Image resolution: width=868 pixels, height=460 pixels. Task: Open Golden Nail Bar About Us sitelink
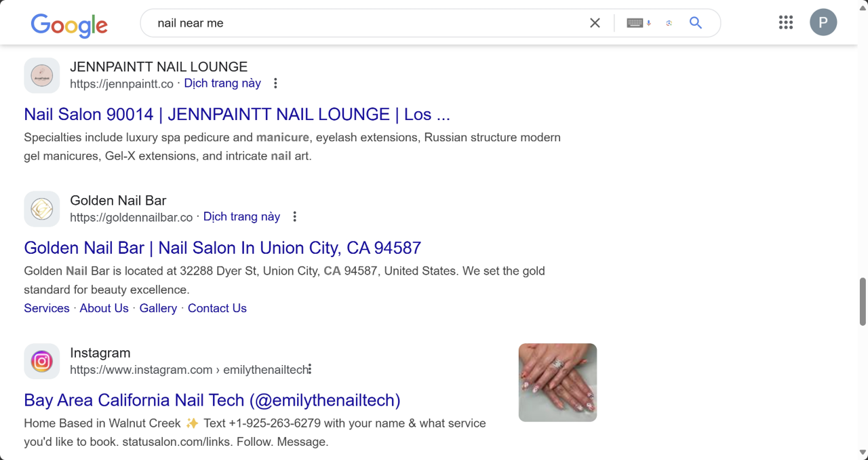[x=104, y=308]
